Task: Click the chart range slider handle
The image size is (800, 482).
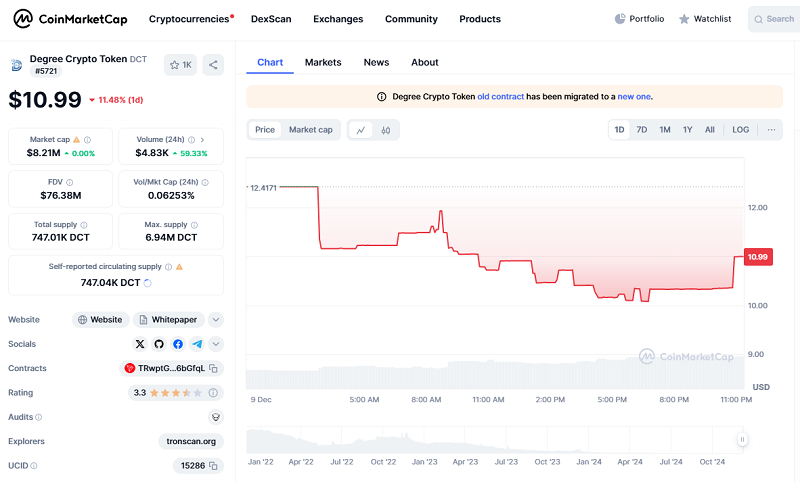Action: pyautogui.click(x=742, y=439)
